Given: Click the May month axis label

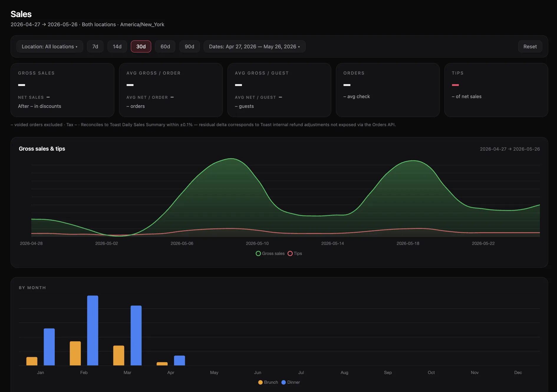Looking at the screenshot, I should pos(214,373).
